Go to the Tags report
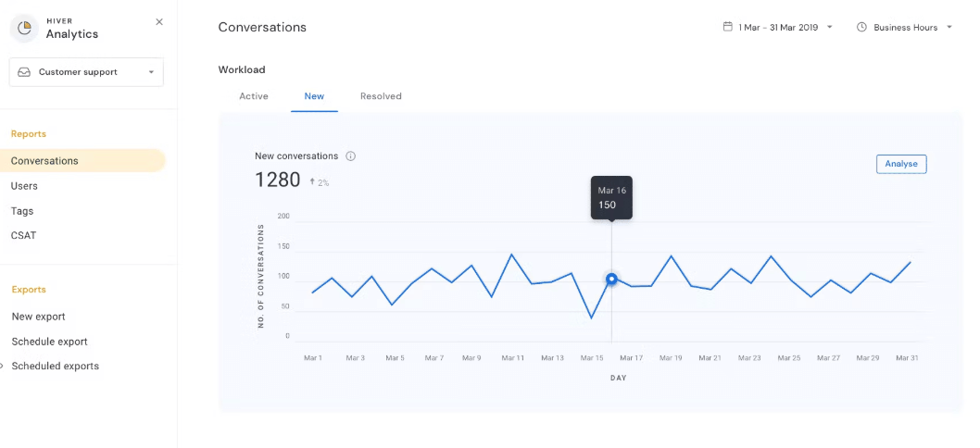The image size is (980, 448). [x=22, y=211]
